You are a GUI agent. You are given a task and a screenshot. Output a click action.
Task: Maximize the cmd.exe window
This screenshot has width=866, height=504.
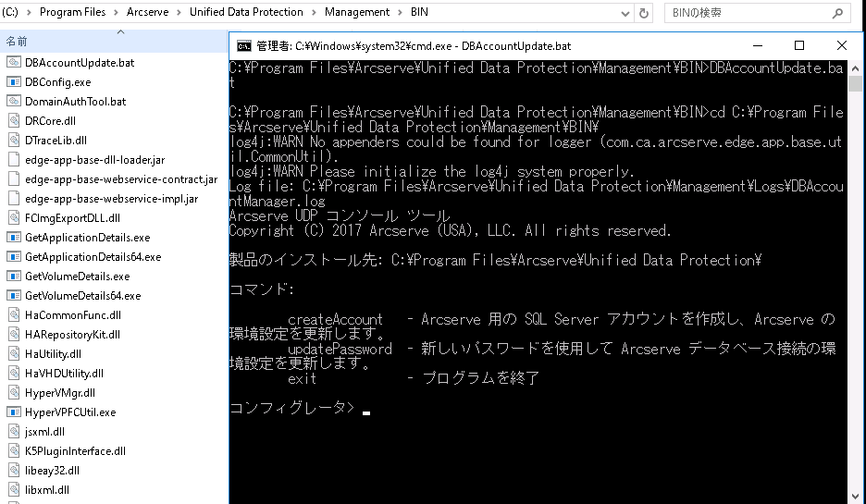click(799, 46)
